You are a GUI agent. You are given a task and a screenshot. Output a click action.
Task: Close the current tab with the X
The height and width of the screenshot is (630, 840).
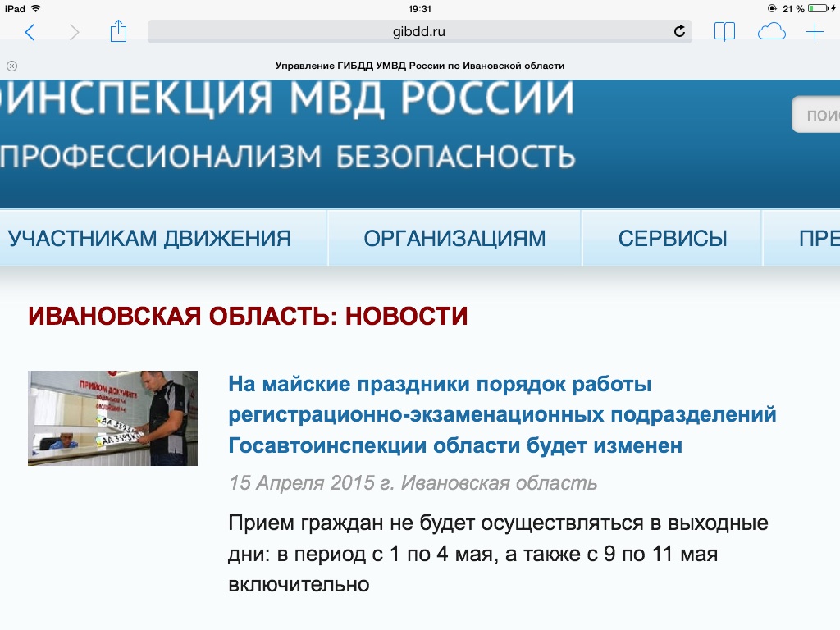[x=11, y=66]
